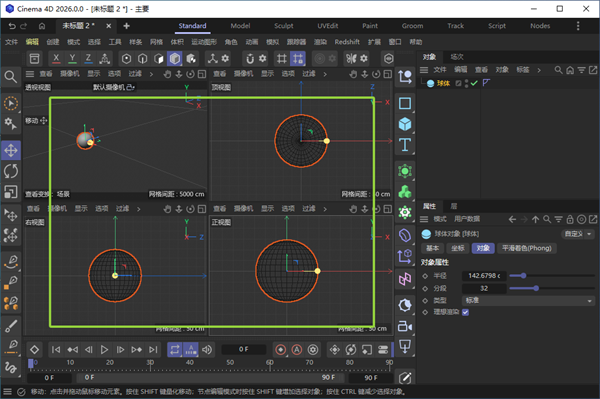This screenshot has height=399, width=600.
Task: Open the Redshift menu
Action: coord(347,42)
